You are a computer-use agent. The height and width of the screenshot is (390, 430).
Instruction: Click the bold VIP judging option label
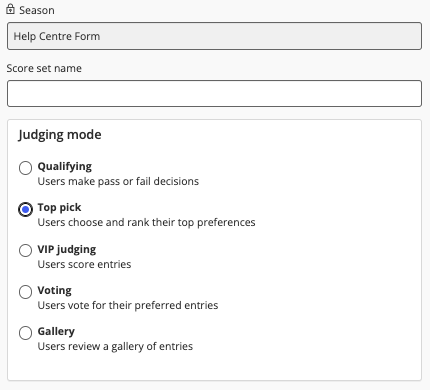tap(67, 249)
